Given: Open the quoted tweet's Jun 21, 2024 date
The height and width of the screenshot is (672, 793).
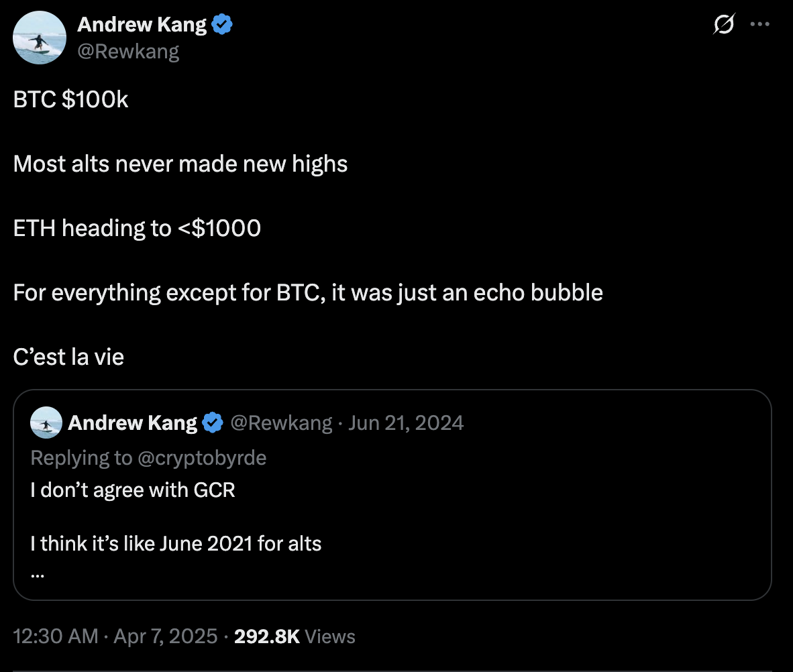Looking at the screenshot, I should (x=406, y=423).
